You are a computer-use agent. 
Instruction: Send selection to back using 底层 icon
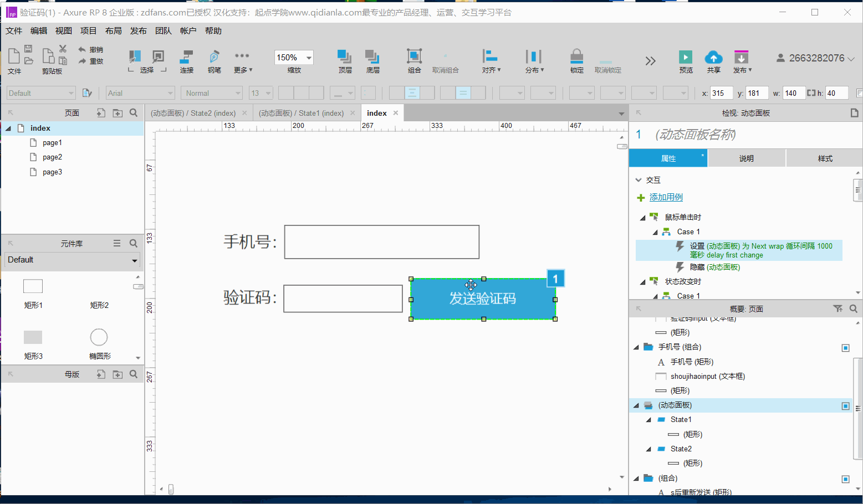(x=371, y=57)
